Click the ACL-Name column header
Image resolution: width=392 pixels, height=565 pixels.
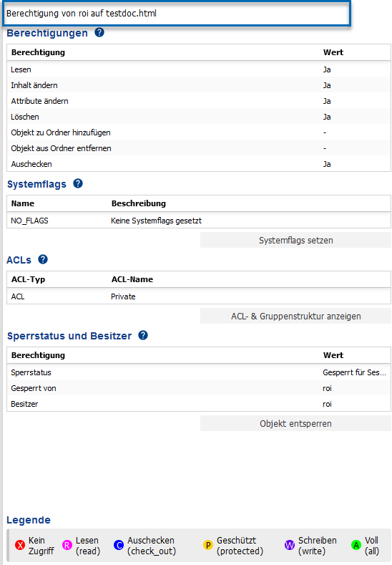point(132,279)
